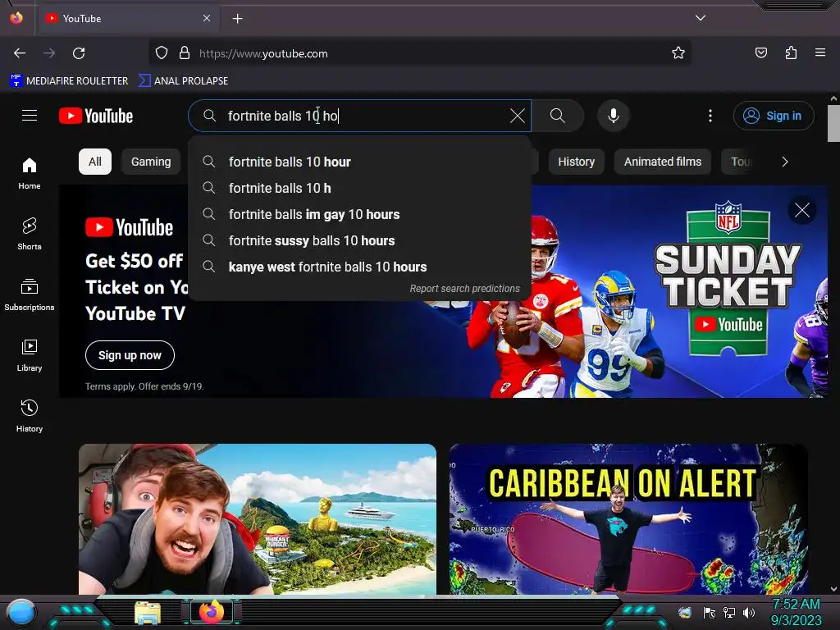Select suggestion fortnite balls im gay 10 hours
This screenshot has width=840, height=630.
[359, 214]
